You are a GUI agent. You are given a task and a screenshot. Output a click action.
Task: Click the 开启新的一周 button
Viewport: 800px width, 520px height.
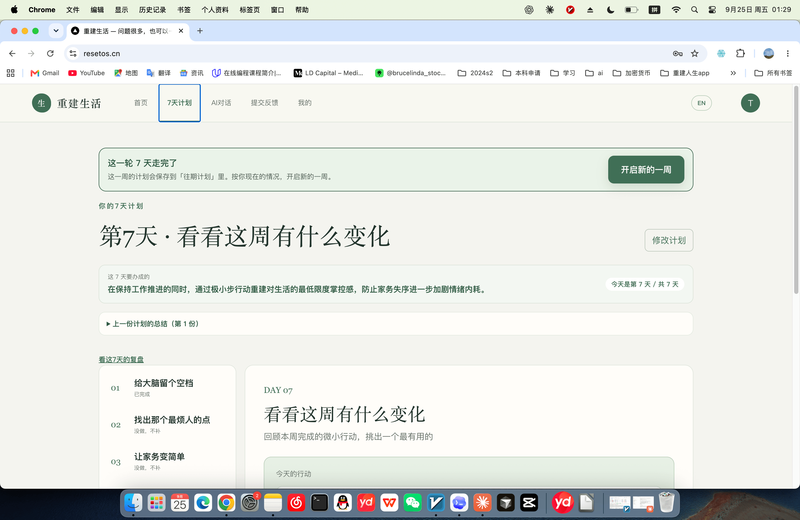click(646, 169)
